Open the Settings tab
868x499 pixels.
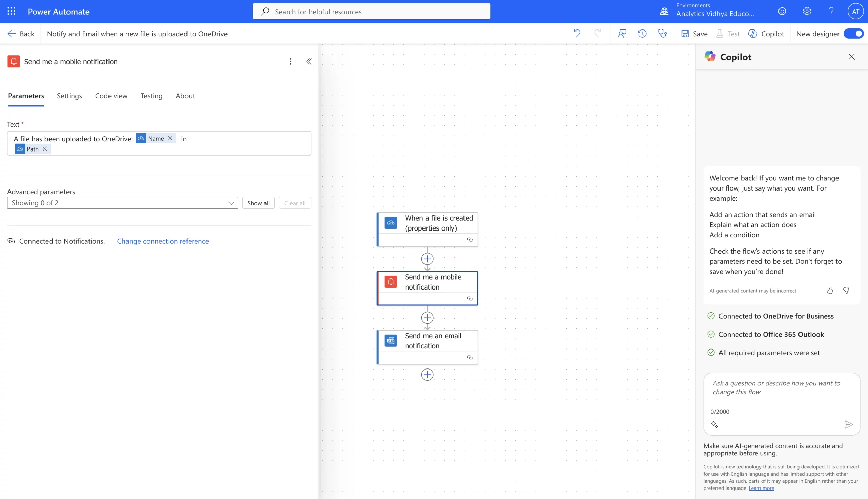point(69,96)
